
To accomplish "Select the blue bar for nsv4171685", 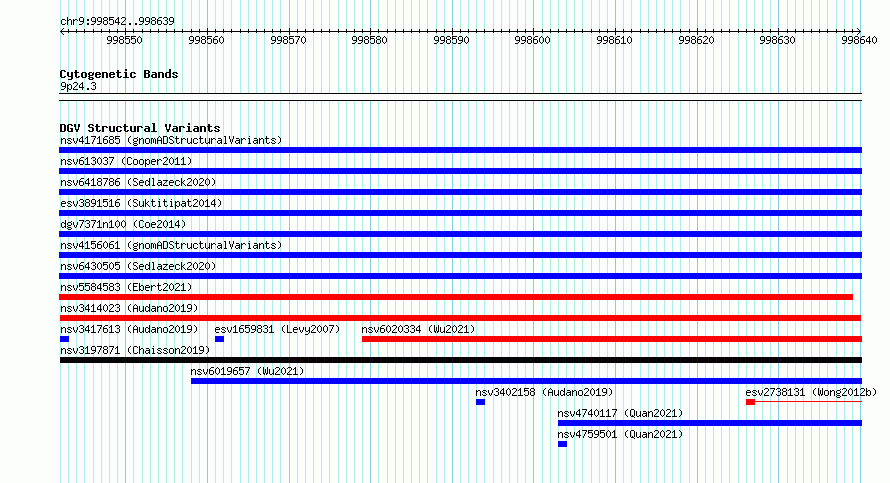I will pos(460,150).
